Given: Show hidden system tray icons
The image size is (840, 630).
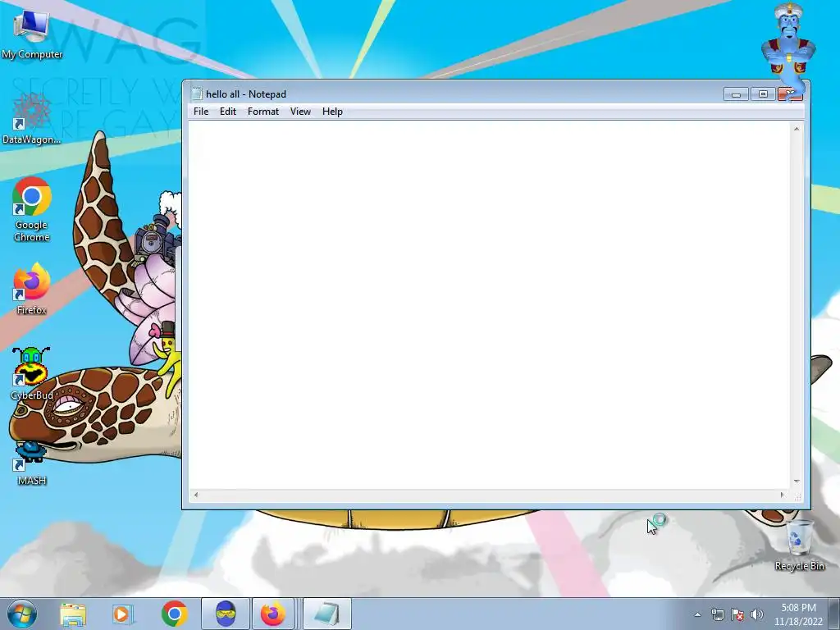Looking at the screenshot, I should point(697,614).
